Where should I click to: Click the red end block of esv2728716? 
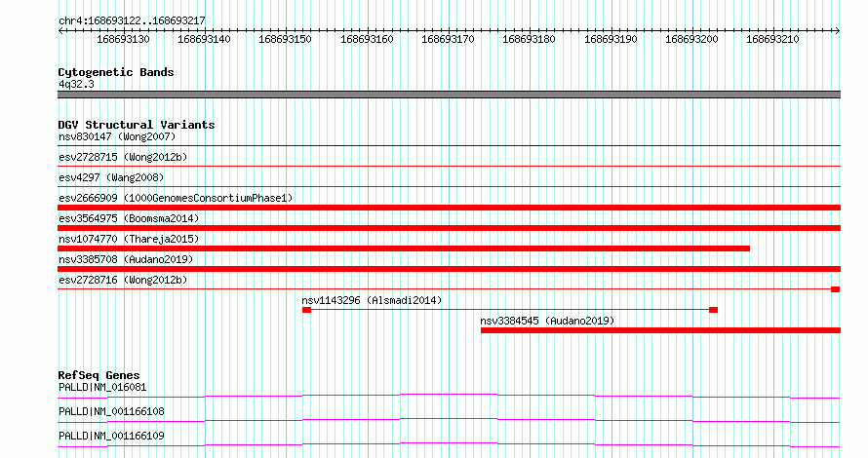pos(836,289)
